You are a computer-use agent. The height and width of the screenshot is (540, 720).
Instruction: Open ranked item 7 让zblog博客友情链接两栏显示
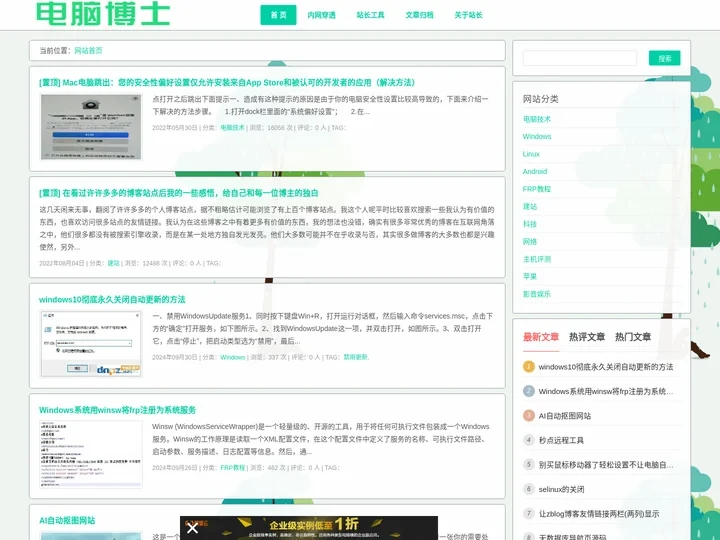[599, 514]
